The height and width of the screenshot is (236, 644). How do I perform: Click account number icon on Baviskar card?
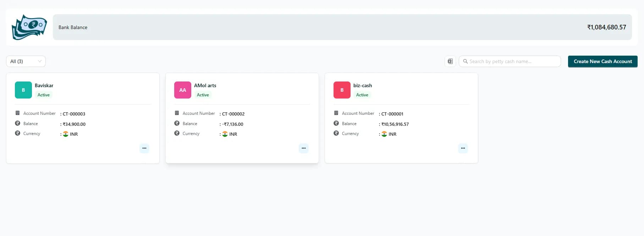17,113
